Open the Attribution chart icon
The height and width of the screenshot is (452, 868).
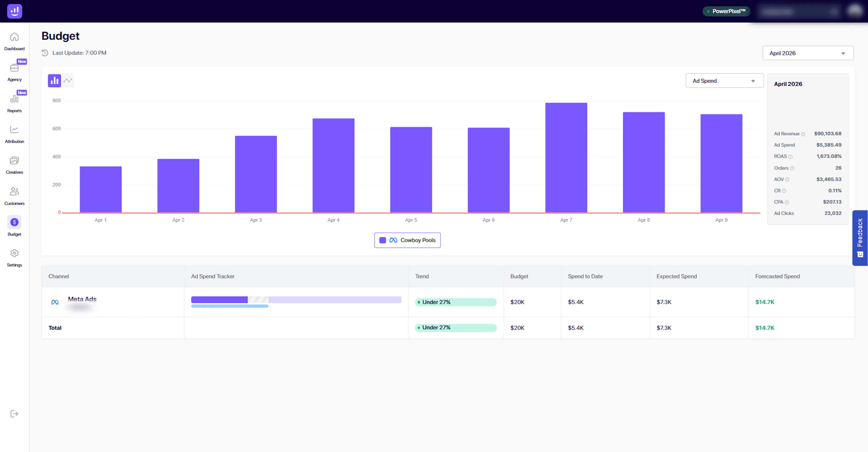[14, 130]
